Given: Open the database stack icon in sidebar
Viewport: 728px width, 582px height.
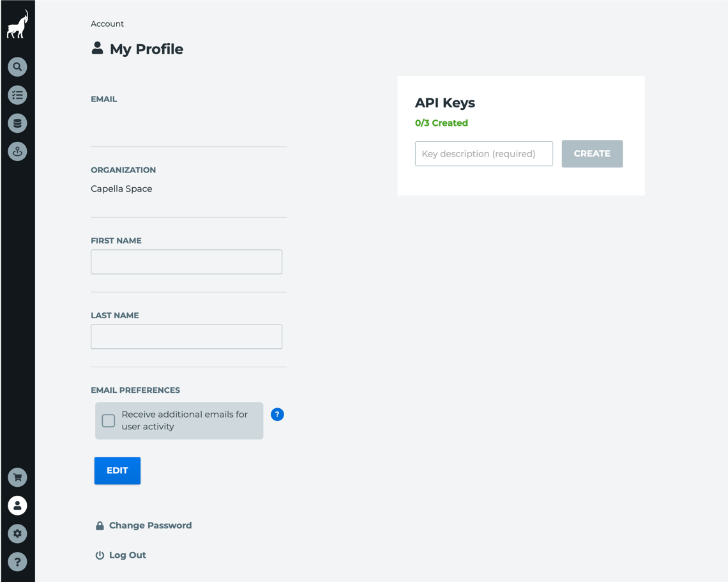Looking at the screenshot, I should [17, 123].
